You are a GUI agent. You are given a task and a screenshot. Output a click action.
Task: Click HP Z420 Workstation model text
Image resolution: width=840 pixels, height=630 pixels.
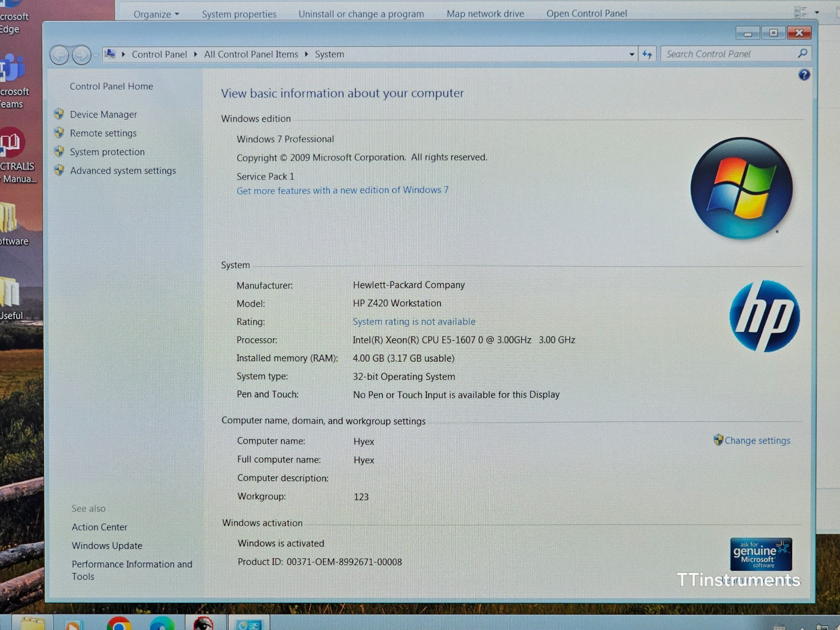[x=397, y=303]
